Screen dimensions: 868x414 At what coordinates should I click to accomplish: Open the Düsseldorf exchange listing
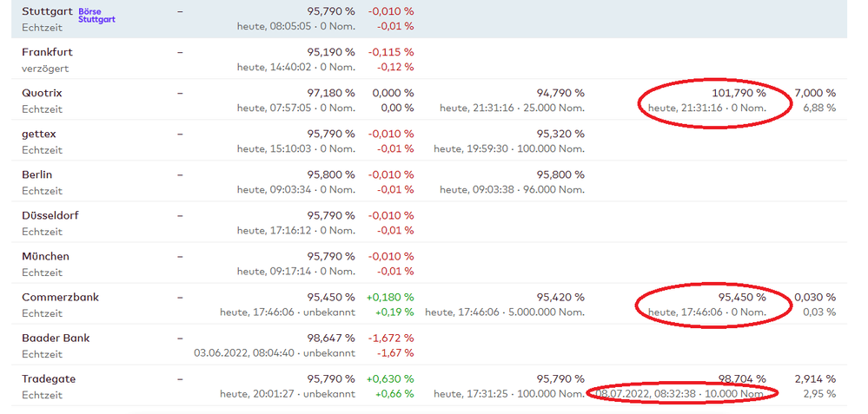pyautogui.click(x=50, y=215)
